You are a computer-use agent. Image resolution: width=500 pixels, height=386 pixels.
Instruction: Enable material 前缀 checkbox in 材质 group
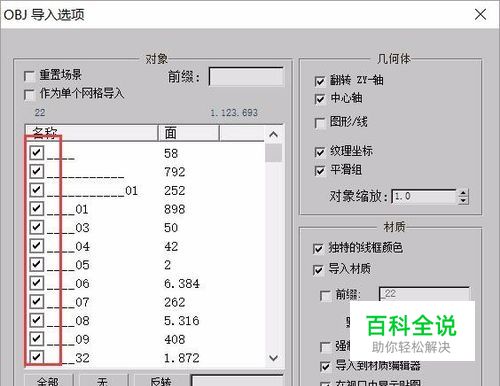325,295
